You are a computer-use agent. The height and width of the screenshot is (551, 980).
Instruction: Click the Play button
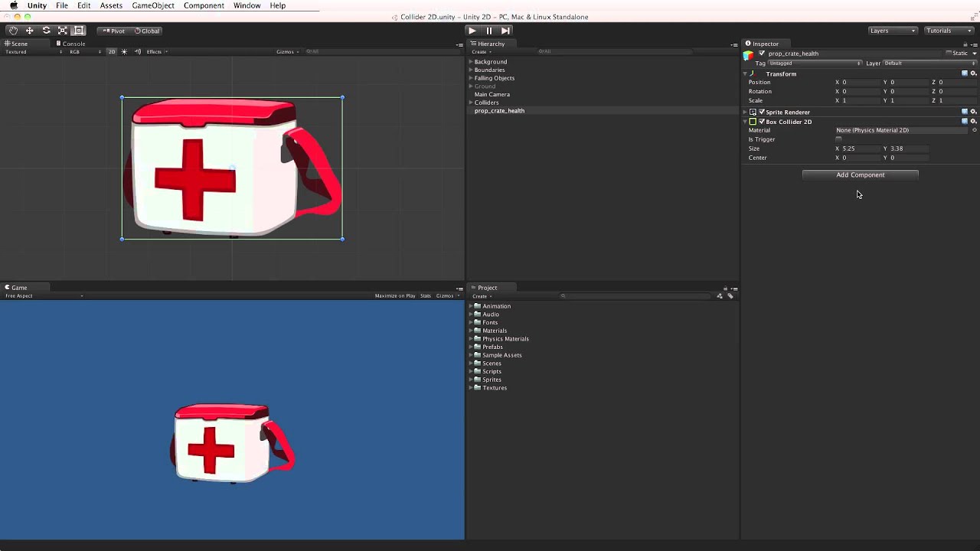point(472,31)
